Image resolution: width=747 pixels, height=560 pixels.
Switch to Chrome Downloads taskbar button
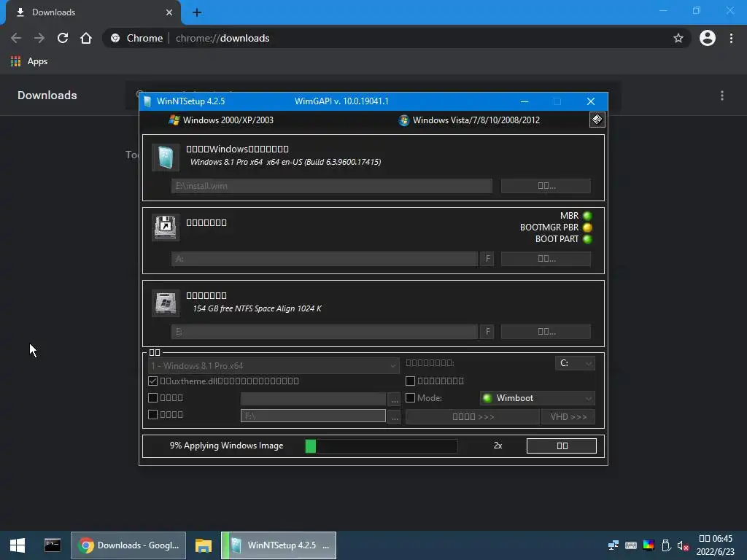click(128, 545)
